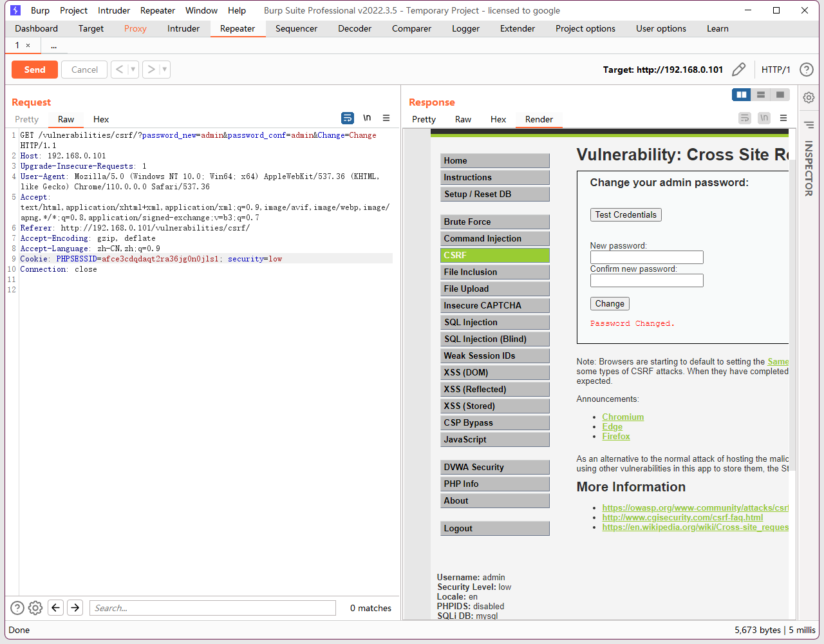Select combined tabbed layout view icon
The width and height of the screenshot is (824, 644).
pyautogui.click(x=780, y=95)
